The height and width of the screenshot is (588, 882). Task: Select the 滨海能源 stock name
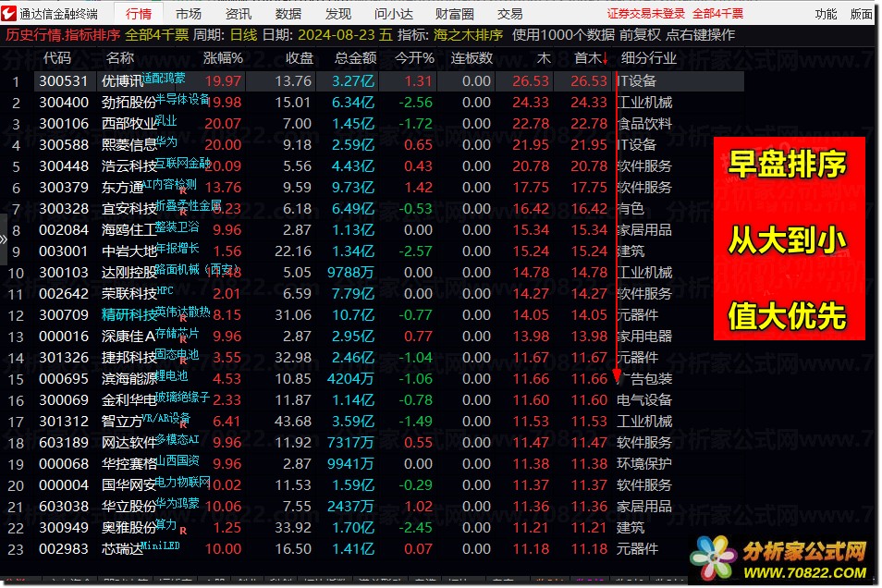point(129,379)
